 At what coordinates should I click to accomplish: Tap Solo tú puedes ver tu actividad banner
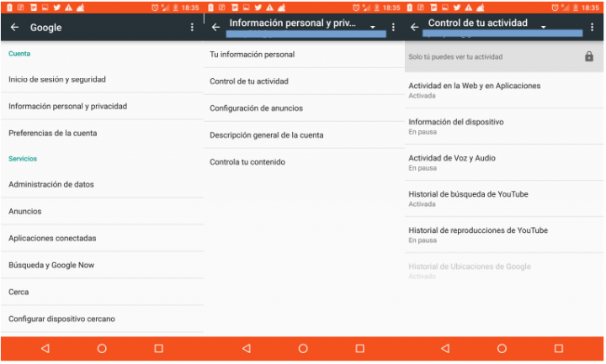click(x=504, y=56)
